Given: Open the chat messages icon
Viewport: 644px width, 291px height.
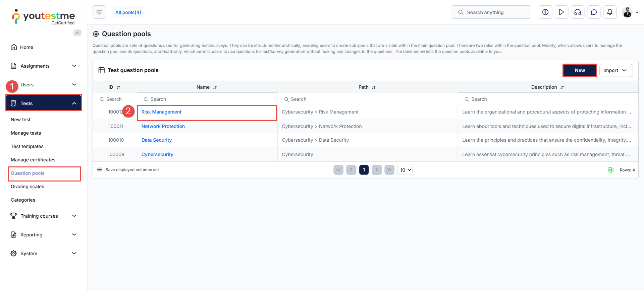Looking at the screenshot, I should point(594,12).
